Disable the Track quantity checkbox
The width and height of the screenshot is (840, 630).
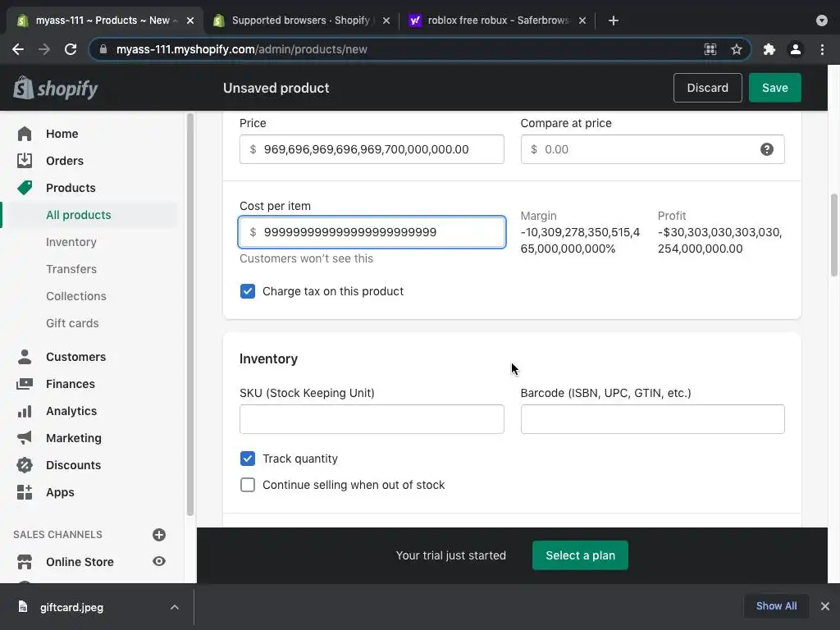click(x=248, y=459)
